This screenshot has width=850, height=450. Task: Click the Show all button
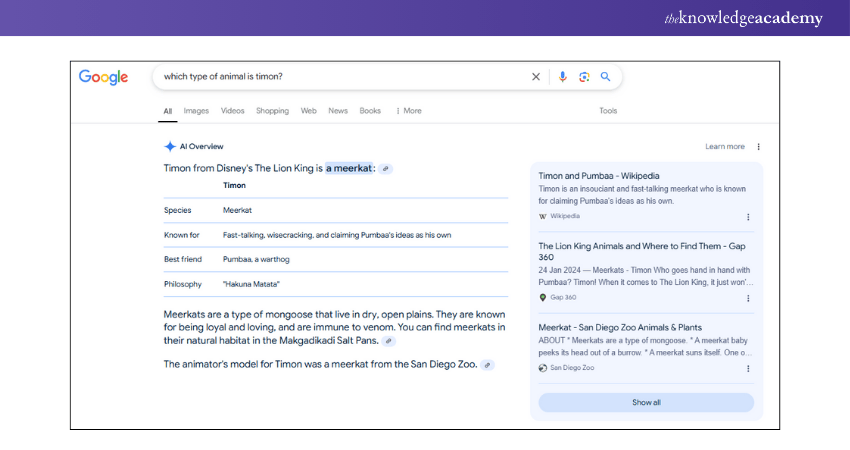646,402
